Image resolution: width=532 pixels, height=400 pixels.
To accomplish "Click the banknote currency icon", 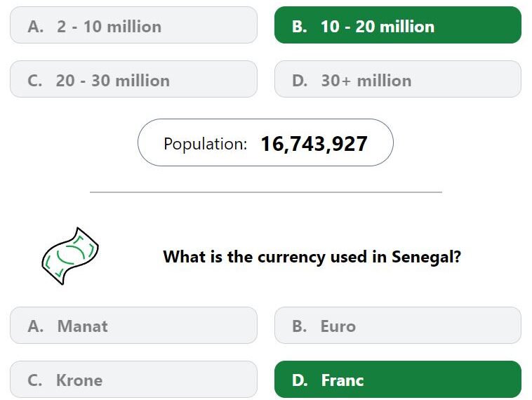I will tap(70, 256).
